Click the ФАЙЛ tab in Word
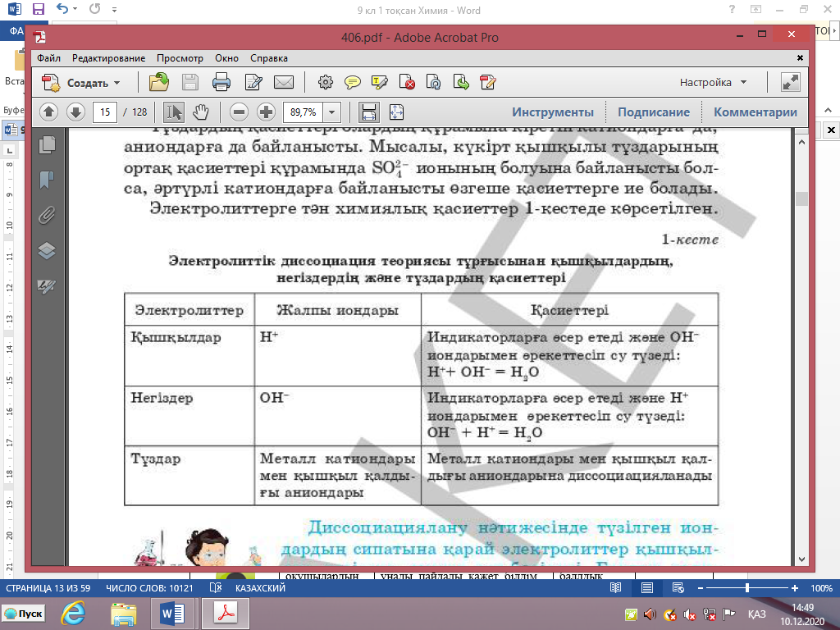This screenshot has height=630, width=840. coord(16,31)
